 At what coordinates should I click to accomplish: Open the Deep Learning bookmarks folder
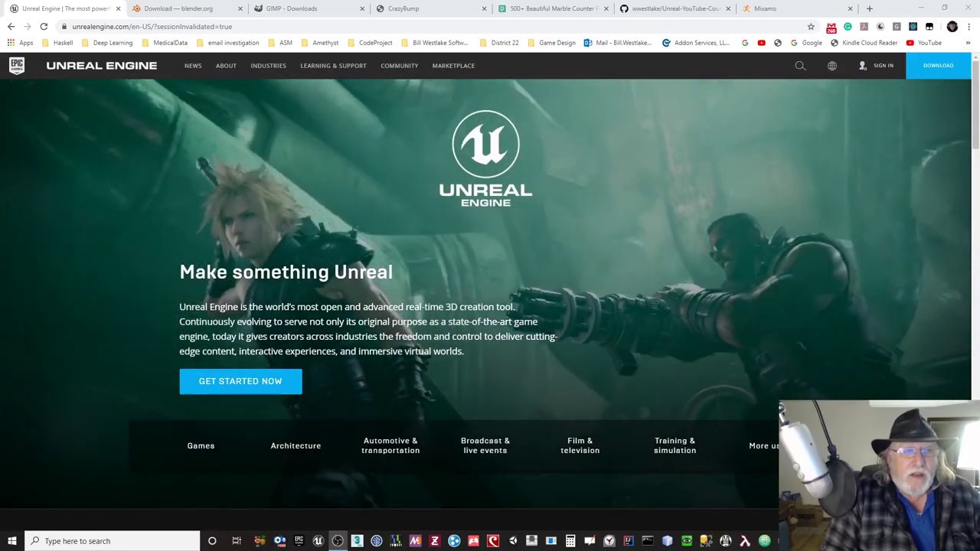[107, 43]
